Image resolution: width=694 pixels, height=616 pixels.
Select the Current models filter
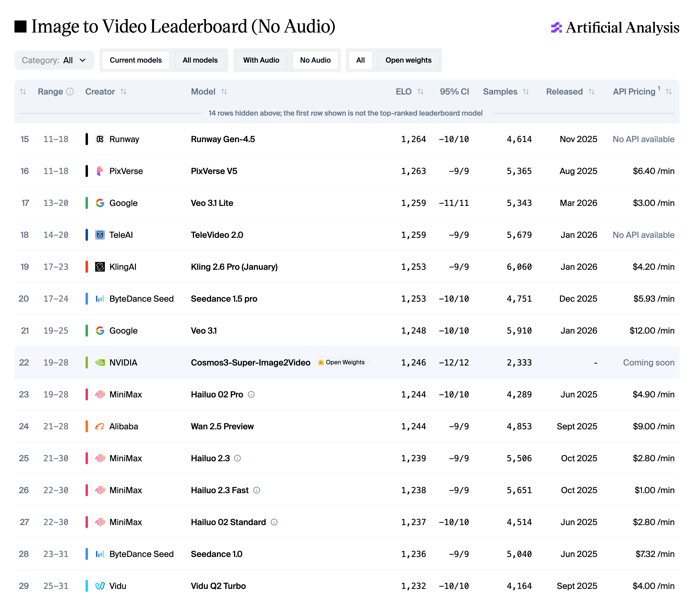136,61
